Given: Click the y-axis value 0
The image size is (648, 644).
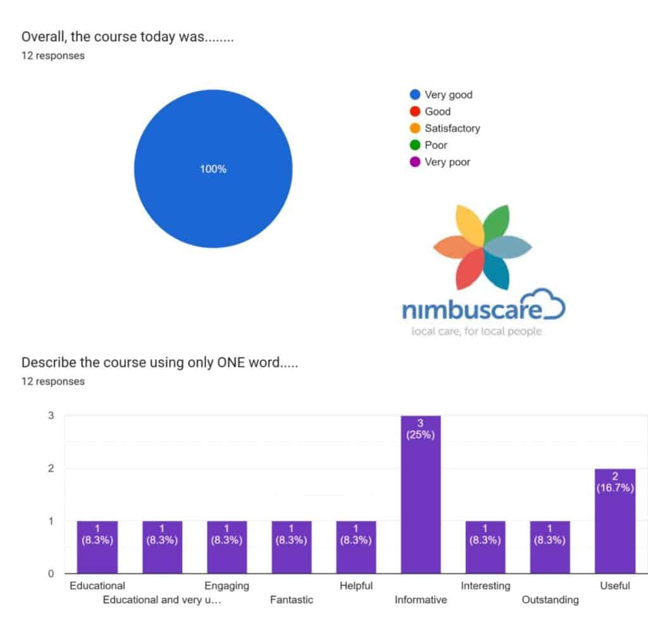Looking at the screenshot, I should click(51, 574).
